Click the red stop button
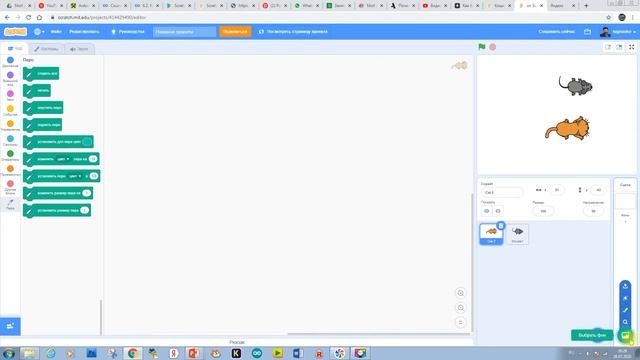Viewport: 640px width, 360px height. [x=493, y=47]
